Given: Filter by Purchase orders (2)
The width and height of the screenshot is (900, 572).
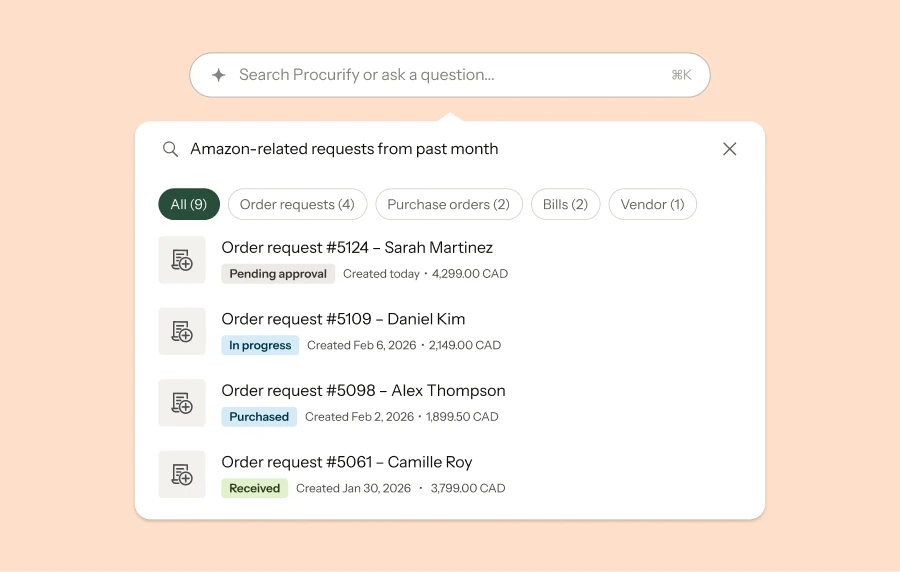Looking at the screenshot, I should pyautogui.click(x=449, y=204).
